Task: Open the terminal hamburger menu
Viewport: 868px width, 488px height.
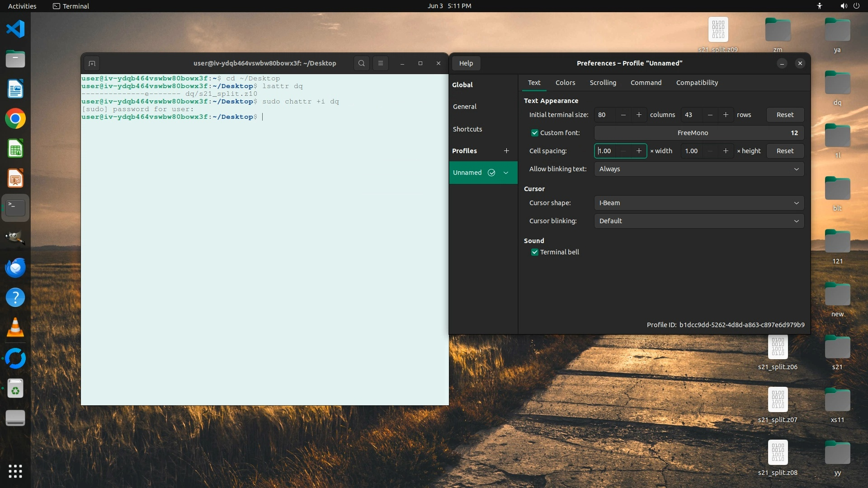Action: tap(381, 63)
